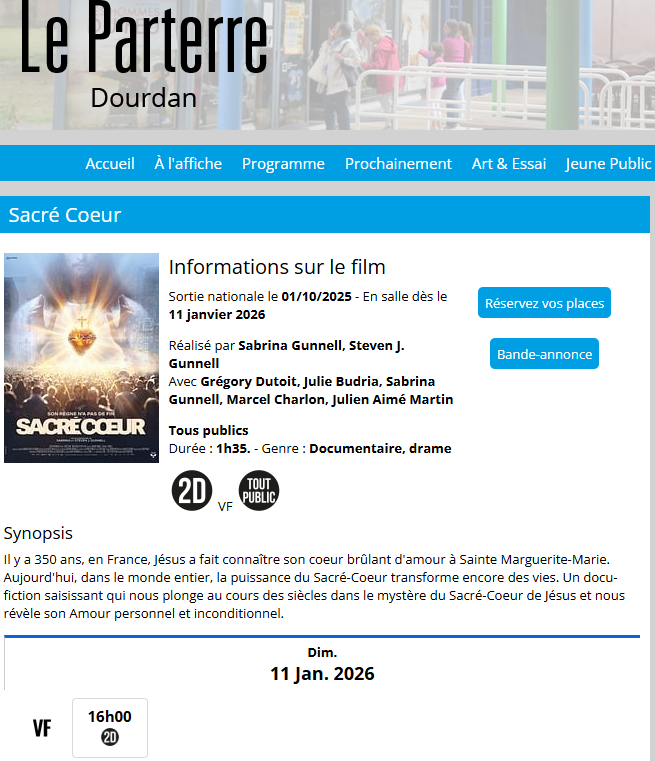Navigate to the Programme section

click(x=283, y=163)
